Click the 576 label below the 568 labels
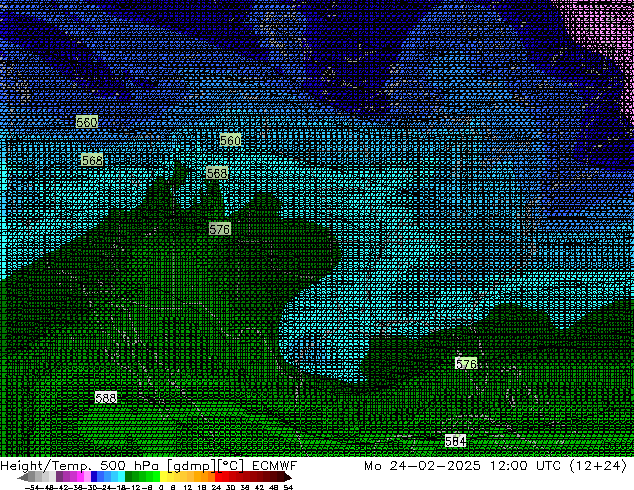 [220, 229]
